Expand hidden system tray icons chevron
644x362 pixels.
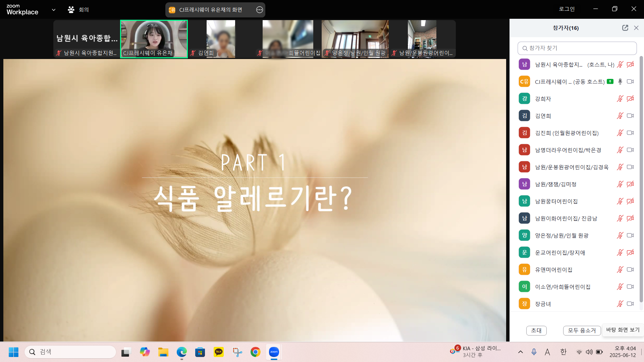coord(521,352)
